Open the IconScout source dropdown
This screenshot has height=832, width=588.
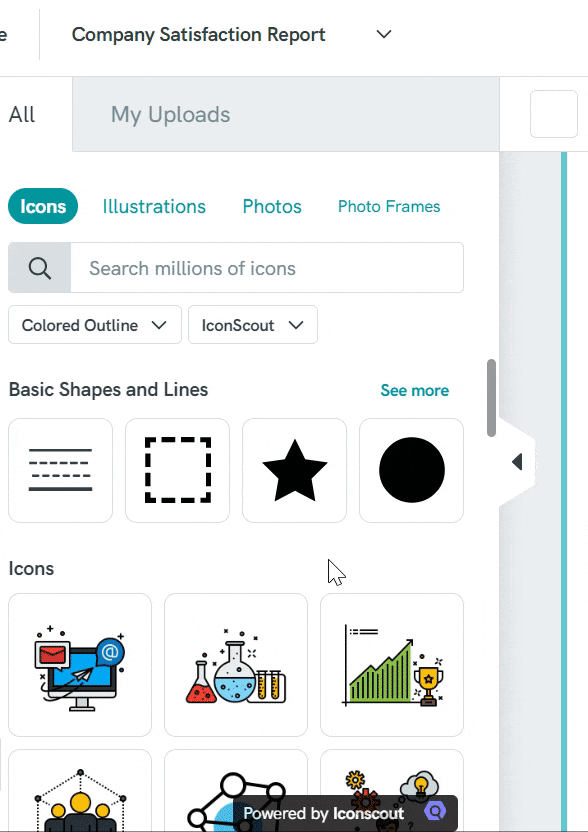(x=252, y=325)
